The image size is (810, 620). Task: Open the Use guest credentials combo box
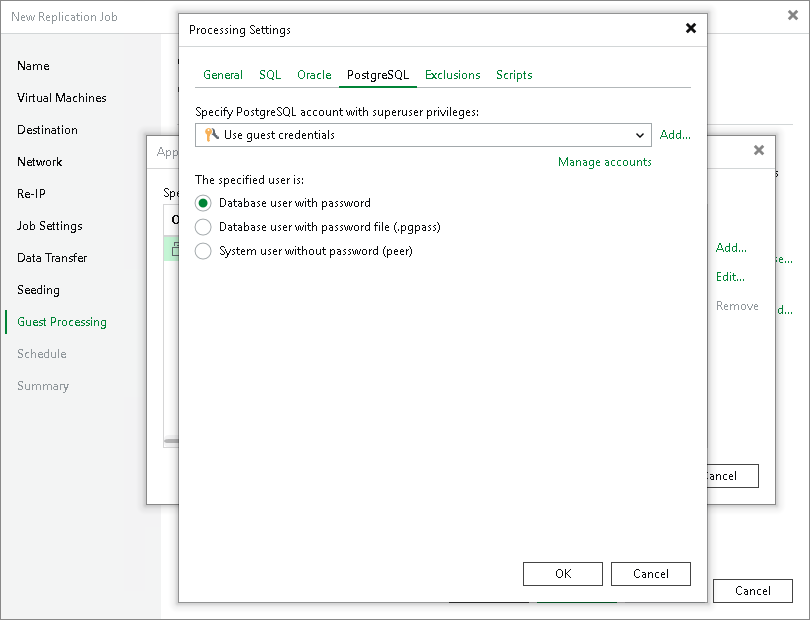423,135
